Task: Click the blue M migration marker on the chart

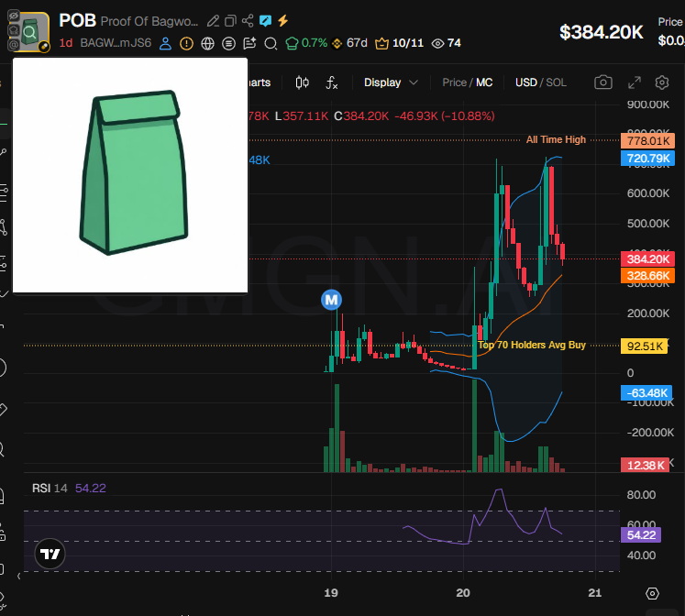Action: point(332,300)
